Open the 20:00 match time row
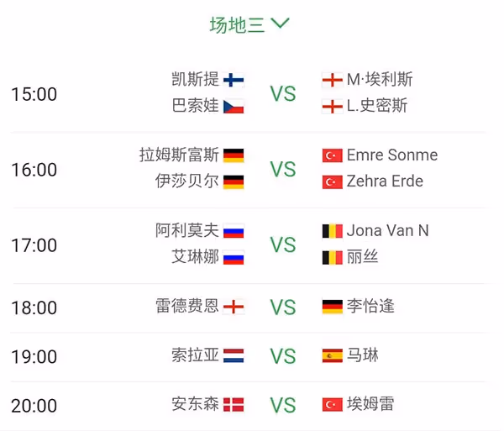Screen dimensions: 504x431 tap(249, 406)
